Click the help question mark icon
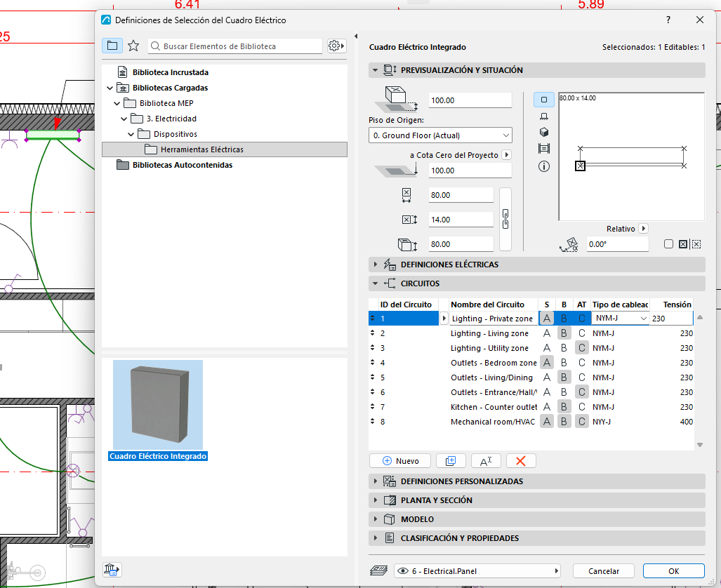The image size is (721, 588). click(x=668, y=20)
